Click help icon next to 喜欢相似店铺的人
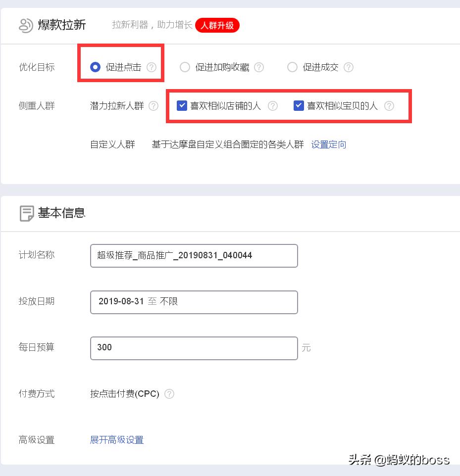Viewport: 460px width, 476px height. tap(272, 105)
